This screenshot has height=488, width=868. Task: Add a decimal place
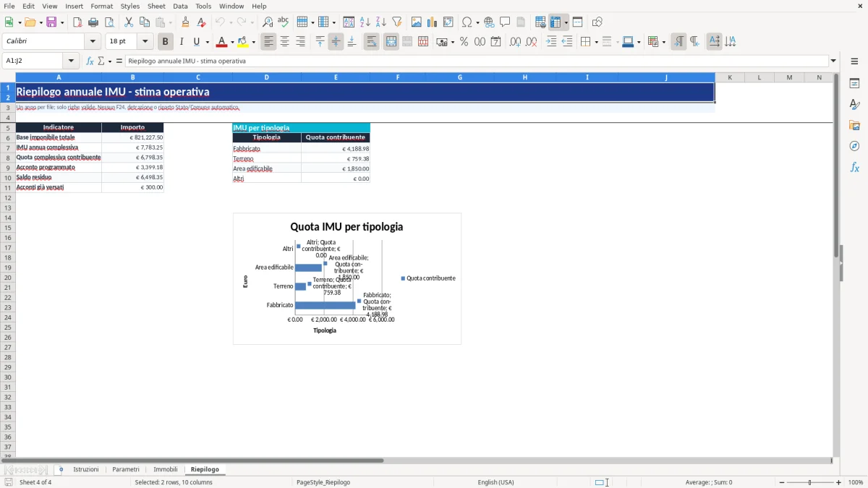click(516, 42)
